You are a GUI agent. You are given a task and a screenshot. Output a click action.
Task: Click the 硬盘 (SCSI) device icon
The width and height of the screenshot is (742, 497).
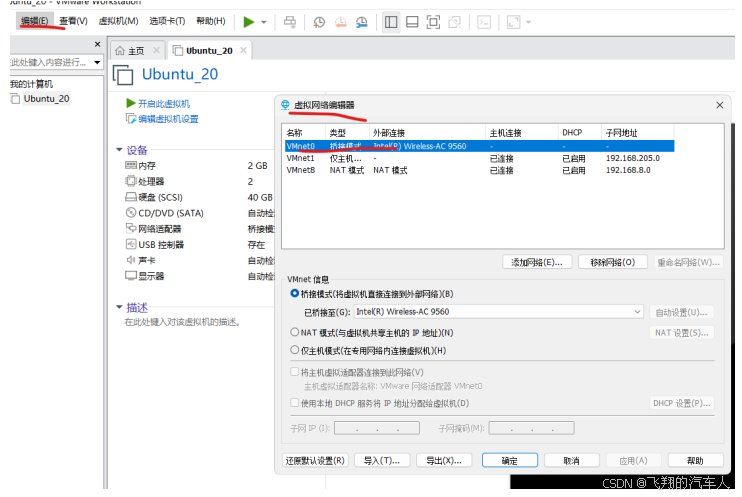(131, 197)
